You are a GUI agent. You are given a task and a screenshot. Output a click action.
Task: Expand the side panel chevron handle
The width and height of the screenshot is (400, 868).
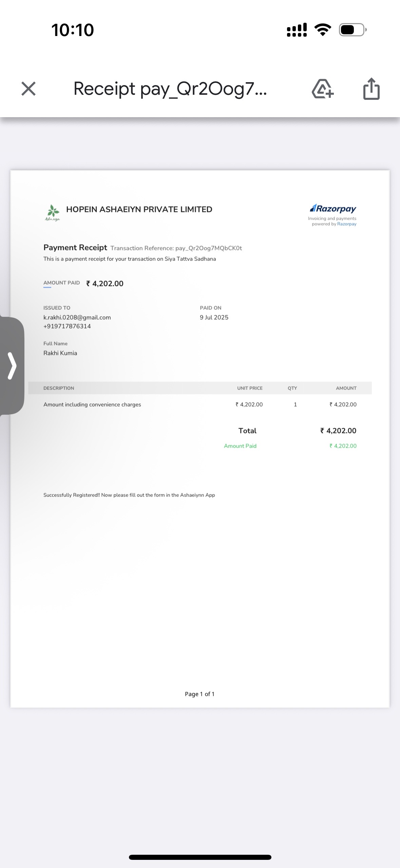(12, 366)
